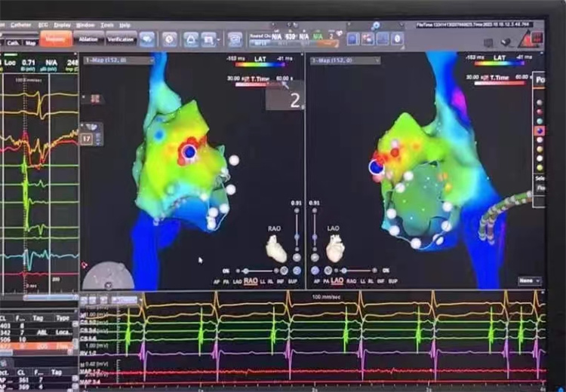Click the blue icon showing a zero
Screen dimensions: 566x392
point(398,38)
